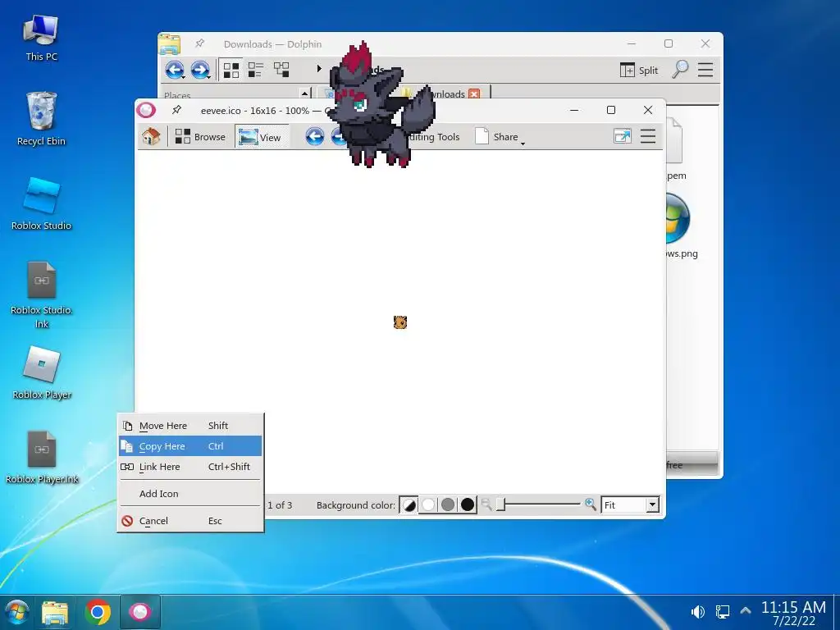Image resolution: width=840 pixels, height=630 pixels.
Task: Open Dolphin search magnifier
Action: [x=680, y=69]
